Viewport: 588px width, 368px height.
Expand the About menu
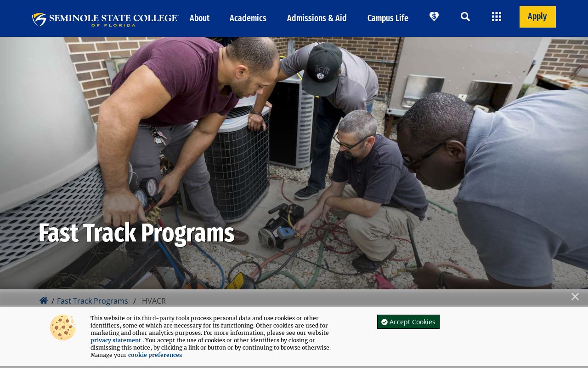199,18
